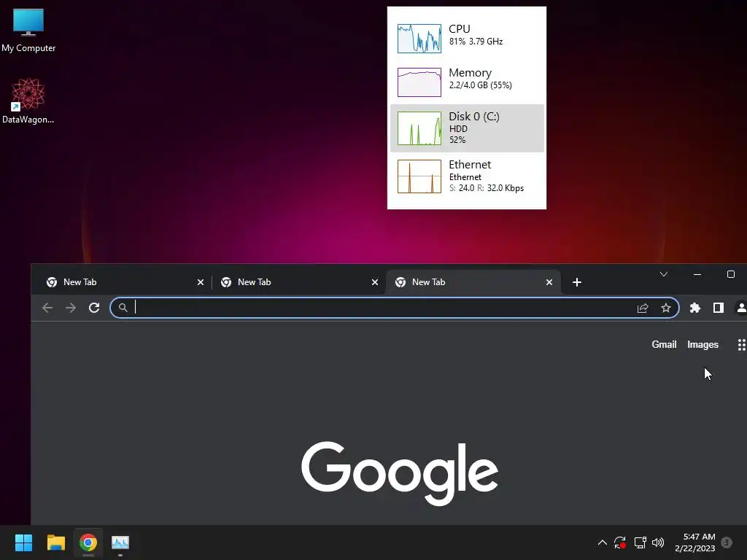Switch to the third New Tab
Viewport: 747px width, 560px height.
473,282
